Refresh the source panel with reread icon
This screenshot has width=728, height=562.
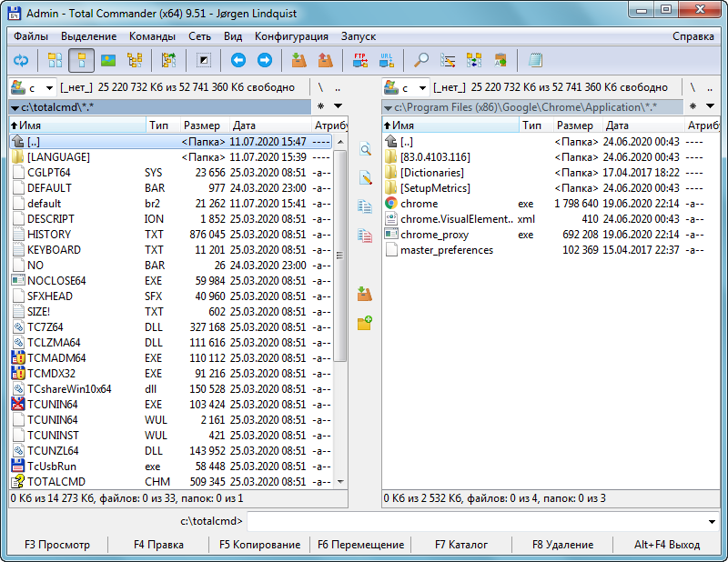click(21, 60)
